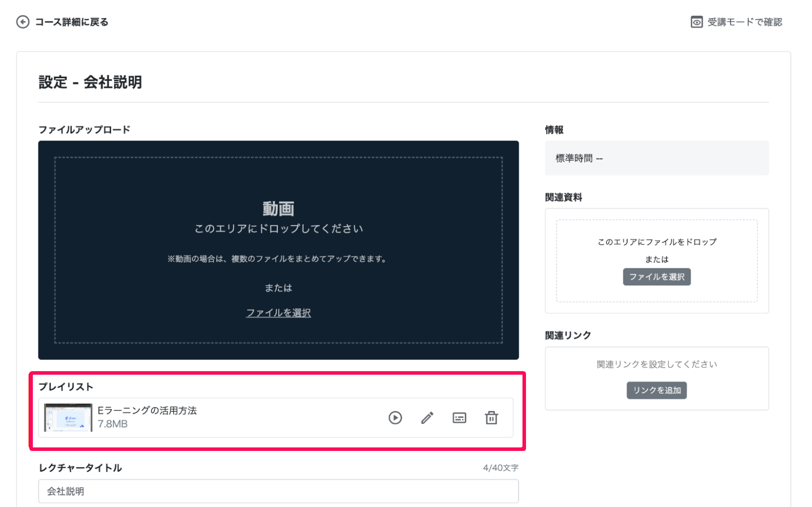Click リンクを追加 button
Viewport: 812px width, 507px height.
[656, 390]
